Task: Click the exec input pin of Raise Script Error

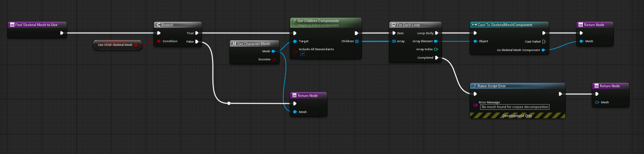Action: pos(475,94)
